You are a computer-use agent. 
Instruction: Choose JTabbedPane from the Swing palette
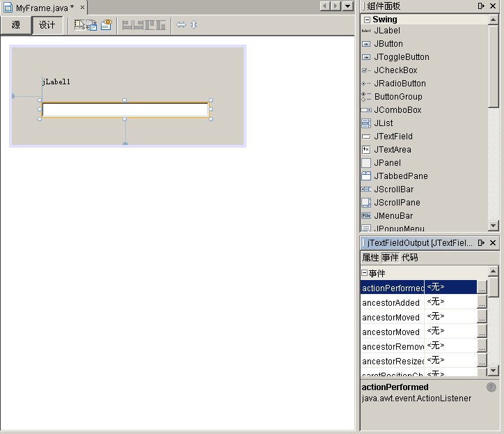click(400, 176)
